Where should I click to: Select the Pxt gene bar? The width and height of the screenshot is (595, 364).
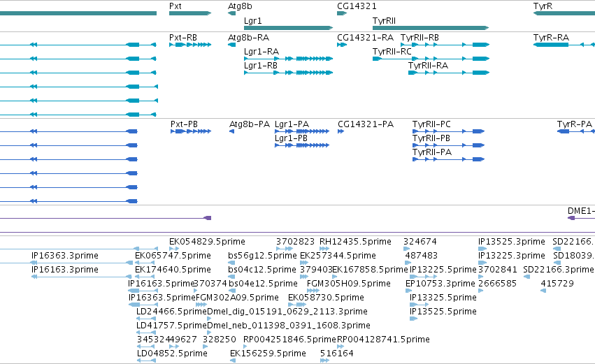190,13
